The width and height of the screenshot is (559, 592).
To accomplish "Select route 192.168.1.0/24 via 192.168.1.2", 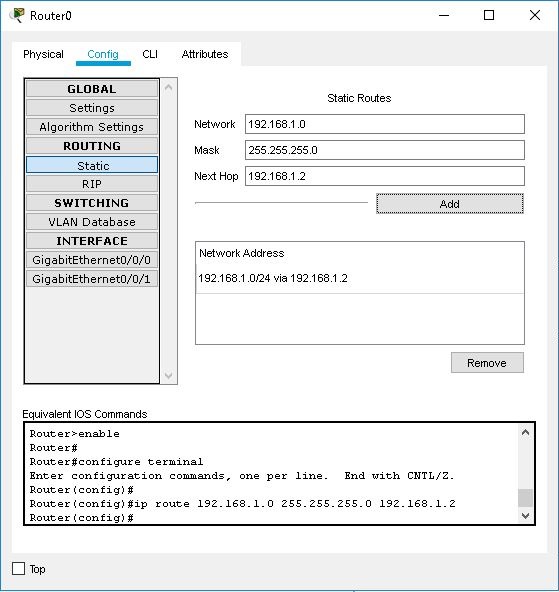I will coord(360,278).
